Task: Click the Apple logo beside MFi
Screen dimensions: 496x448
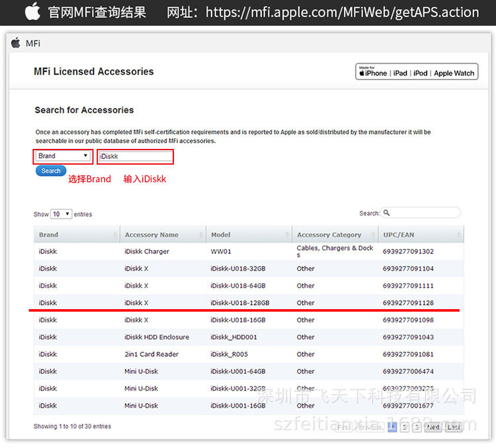Action: [15, 43]
